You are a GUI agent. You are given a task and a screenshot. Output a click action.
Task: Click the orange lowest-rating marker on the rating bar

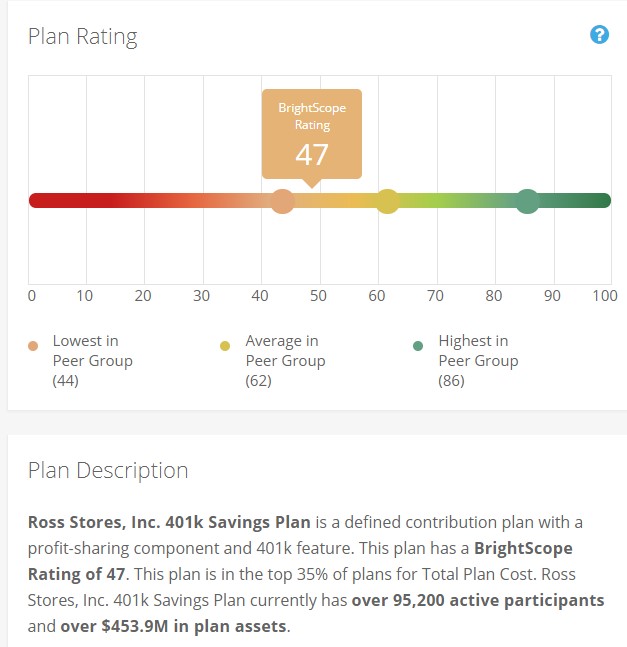click(x=283, y=200)
